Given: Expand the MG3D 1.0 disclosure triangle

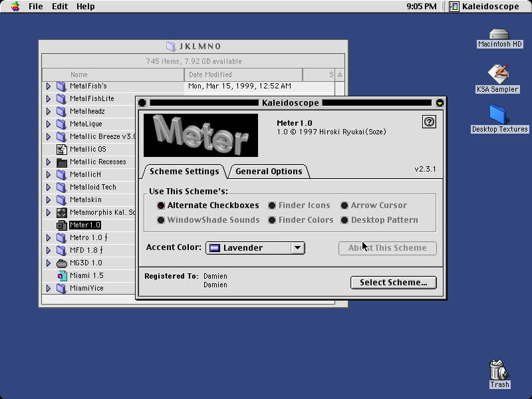Looking at the screenshot, I should 49,263.
